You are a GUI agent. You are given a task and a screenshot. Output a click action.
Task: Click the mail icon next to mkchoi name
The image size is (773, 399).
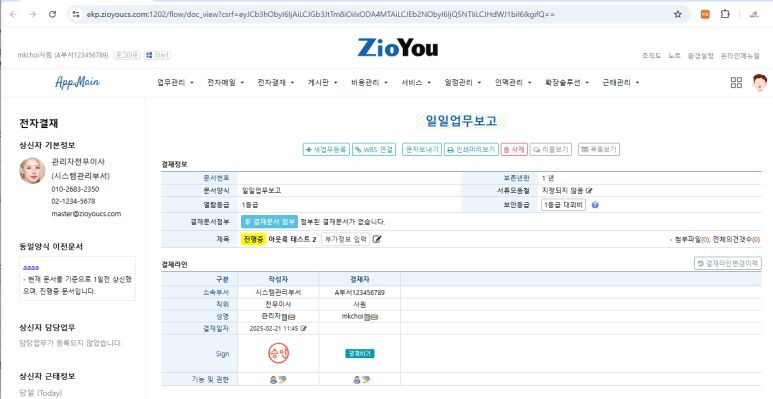[x=374, y=317]
